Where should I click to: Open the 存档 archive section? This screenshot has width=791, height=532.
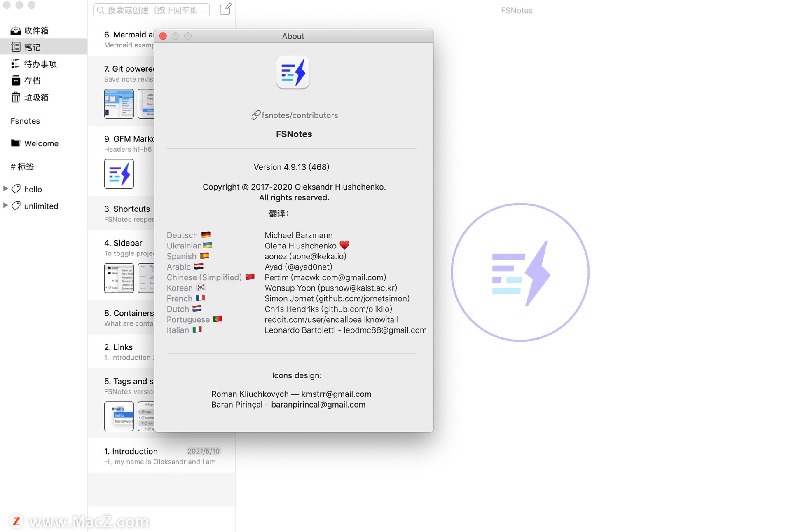44,80
